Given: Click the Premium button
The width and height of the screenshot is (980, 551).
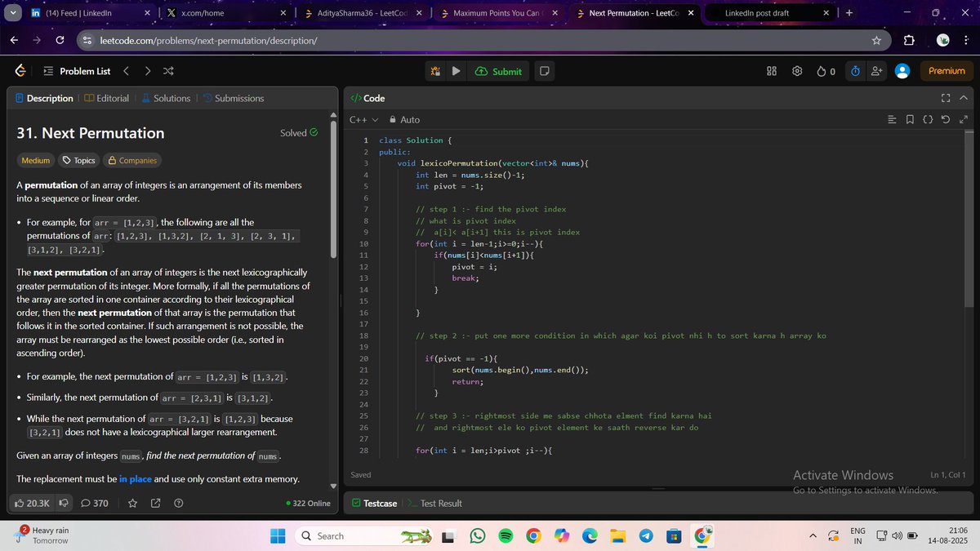Looking at the screenshot, I should point(947,71).
